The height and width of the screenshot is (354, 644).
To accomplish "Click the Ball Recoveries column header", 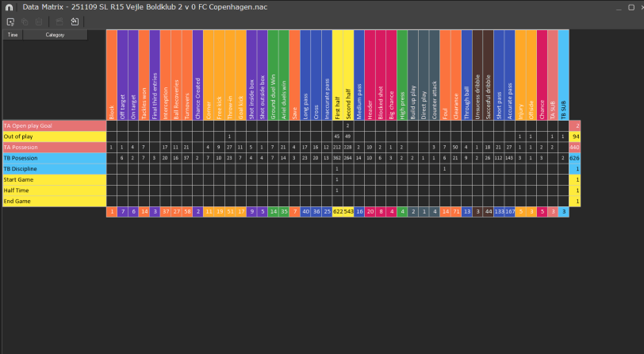I will tap(176, 75).
